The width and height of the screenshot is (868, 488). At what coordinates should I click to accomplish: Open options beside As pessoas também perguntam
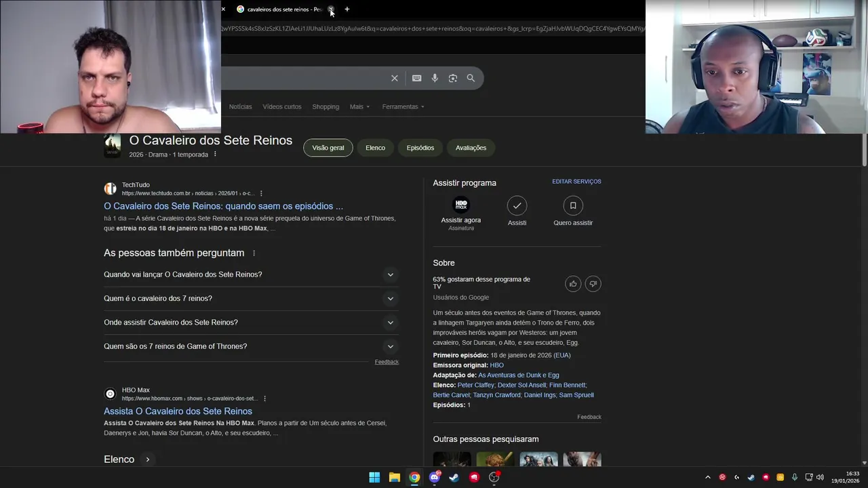[254, 253]
